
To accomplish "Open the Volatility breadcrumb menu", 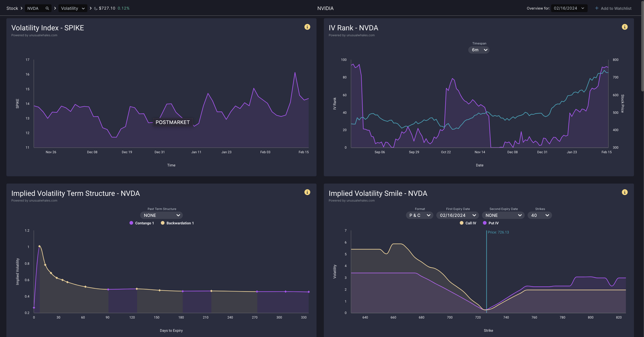I will (x=73, y=8).
